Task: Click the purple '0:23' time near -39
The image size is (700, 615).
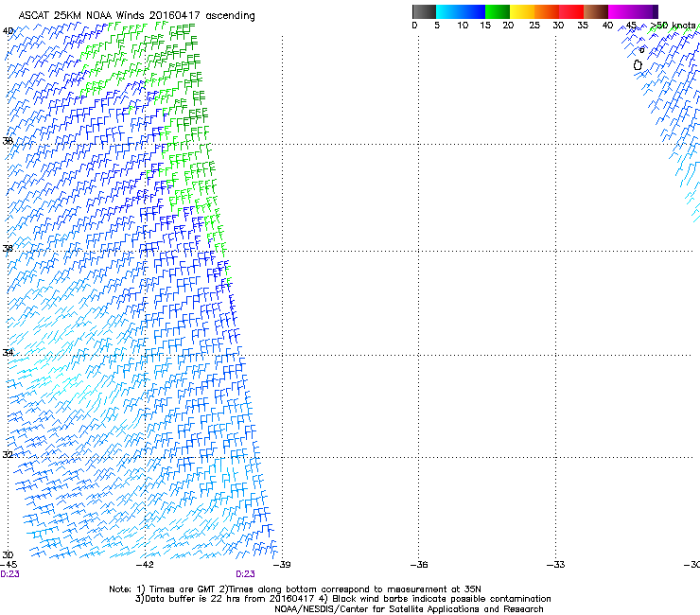Action: point(246,574)
